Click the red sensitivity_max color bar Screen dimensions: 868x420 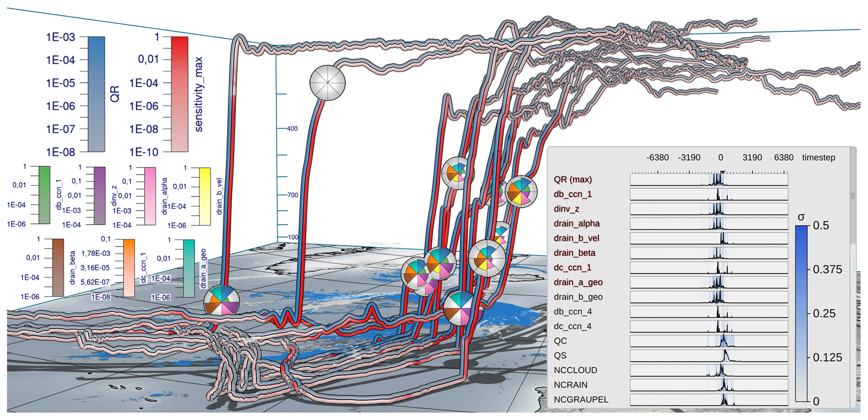click(179, 94)
